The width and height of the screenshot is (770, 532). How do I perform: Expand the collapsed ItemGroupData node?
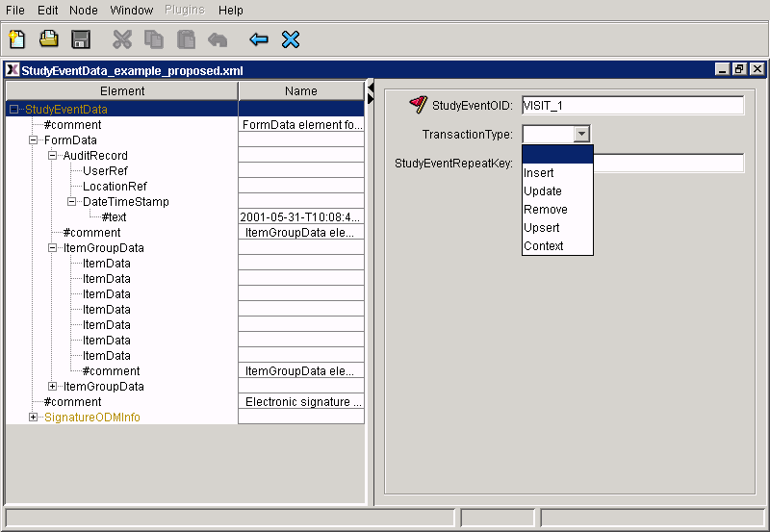[53, 387]
